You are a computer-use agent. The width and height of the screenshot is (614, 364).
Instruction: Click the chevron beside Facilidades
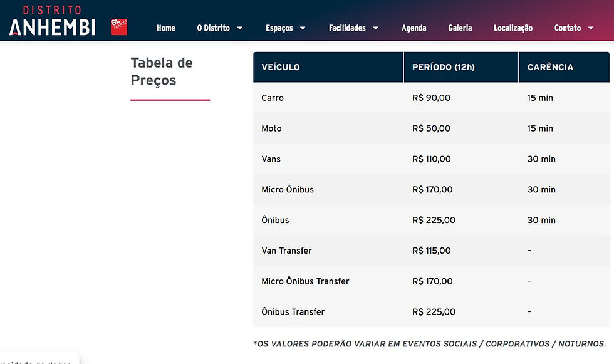click(x=376, y=28)
